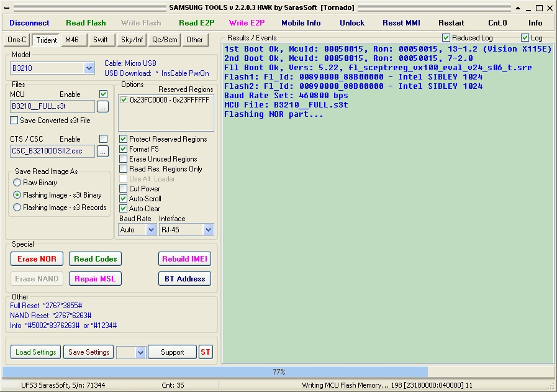Select the Raw Binary radio option
This screenshot has height=392, width=557.
coord(17,183)
